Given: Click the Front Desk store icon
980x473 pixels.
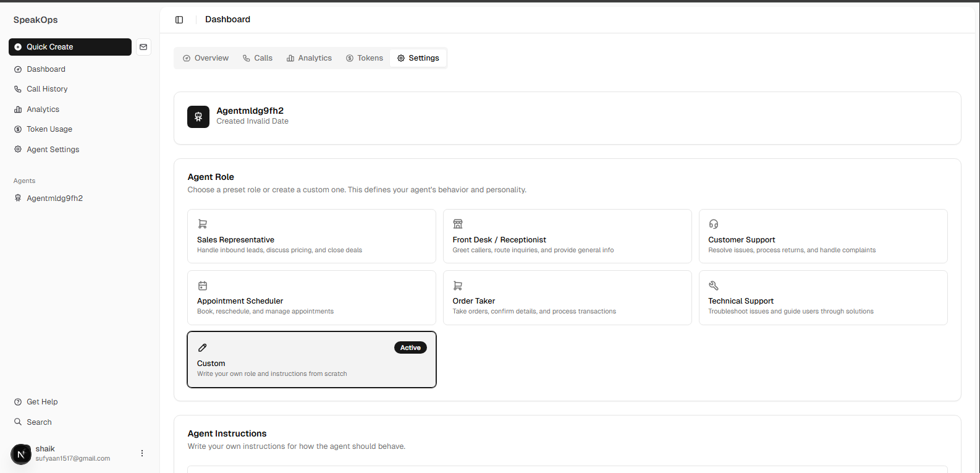Looking at the screenshot, I should [458, 224].
